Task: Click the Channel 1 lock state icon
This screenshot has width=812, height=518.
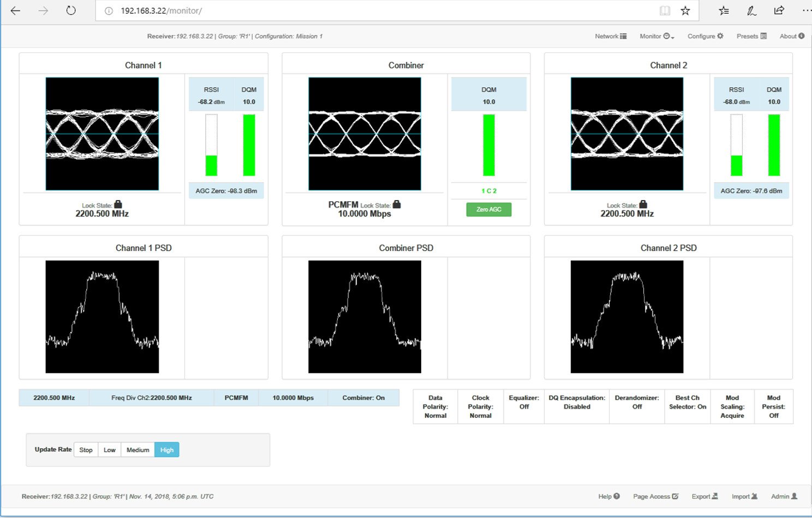Action: [x=118, y=204]
